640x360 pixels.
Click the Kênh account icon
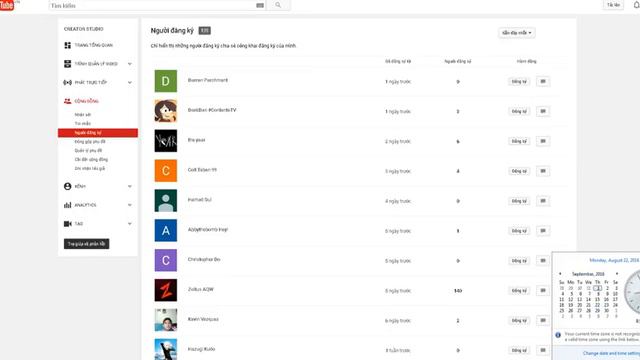click(68, 186)
